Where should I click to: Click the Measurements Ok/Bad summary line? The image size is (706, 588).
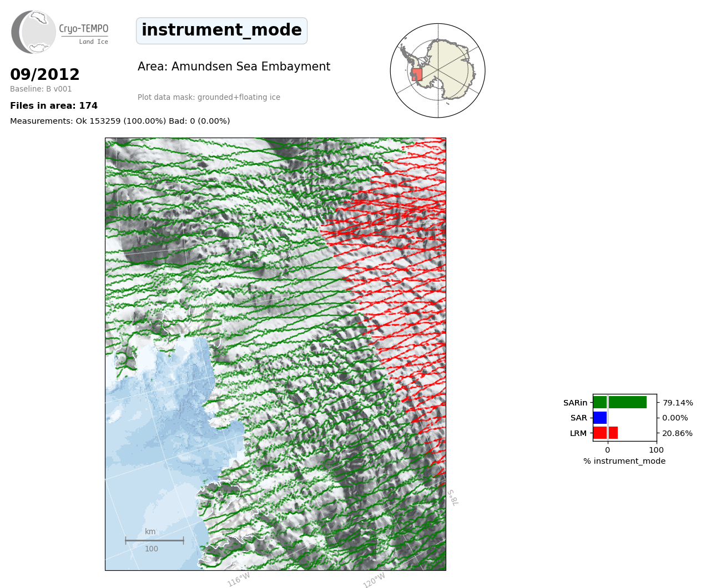[x=120, y=121]
